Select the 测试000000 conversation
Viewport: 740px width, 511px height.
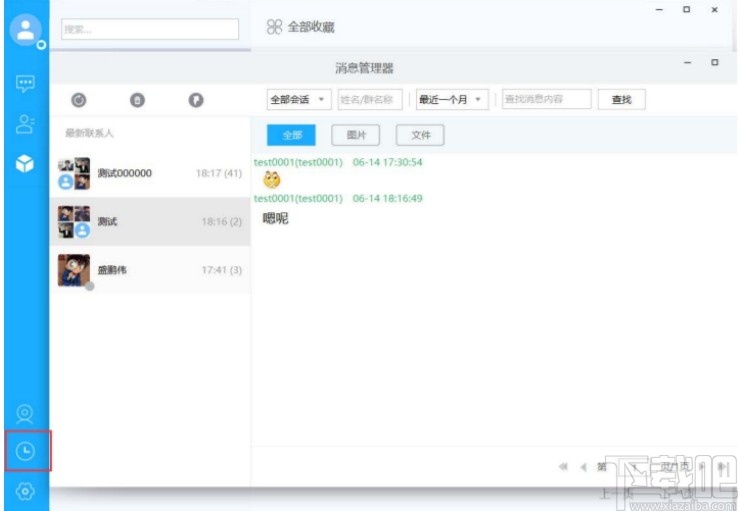pos(150,173)
